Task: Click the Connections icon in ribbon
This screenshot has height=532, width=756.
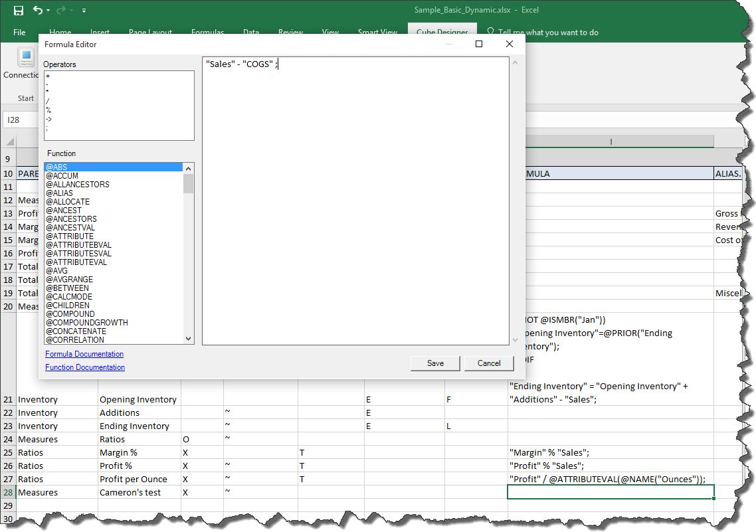Action: [27, 57]
